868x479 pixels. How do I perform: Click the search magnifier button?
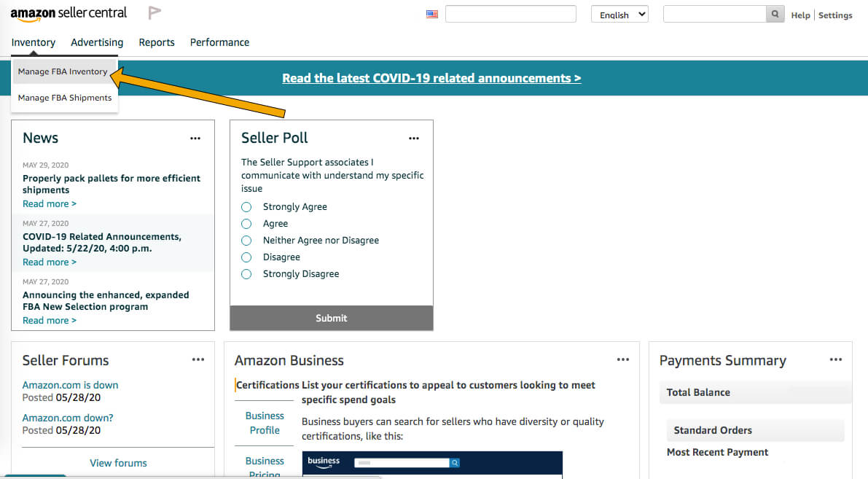[775, 13]
